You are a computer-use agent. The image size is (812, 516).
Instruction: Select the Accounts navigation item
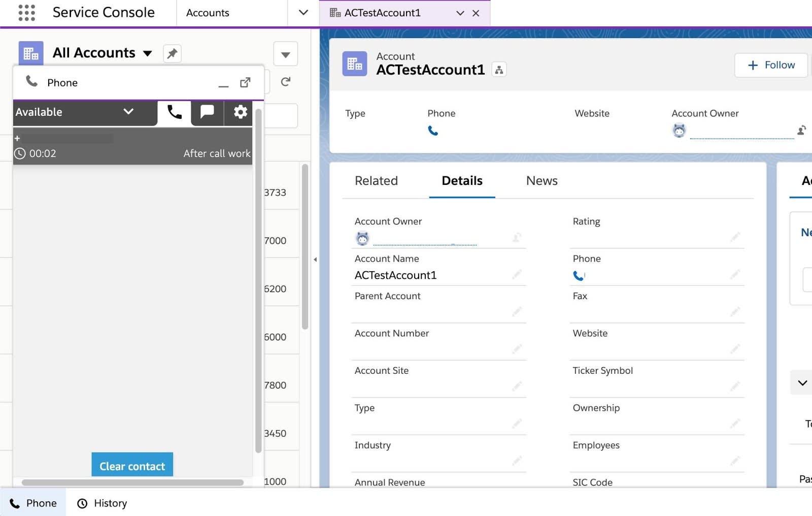pyautogui.click(x=208, y=13)
